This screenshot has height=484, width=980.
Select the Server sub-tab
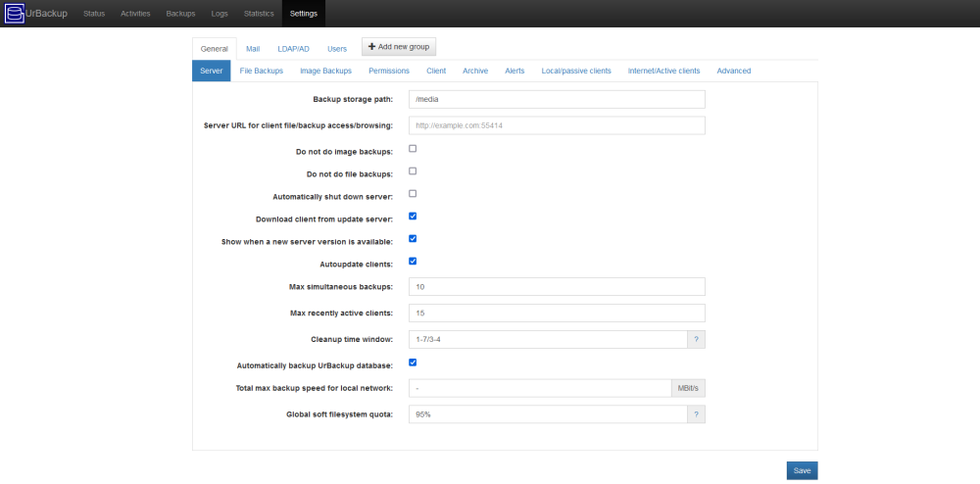[212, 71]
